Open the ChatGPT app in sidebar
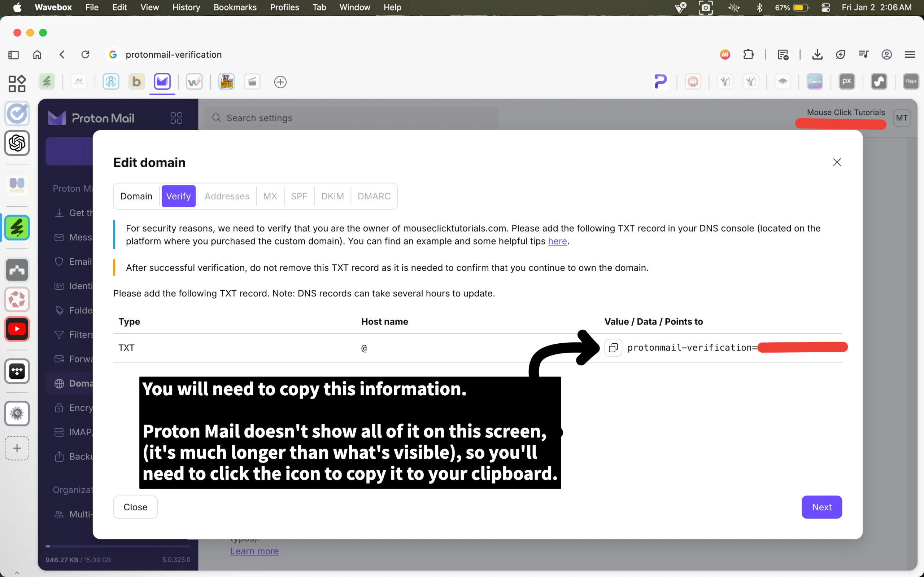 pyautogui.click(x=17, y=143)
